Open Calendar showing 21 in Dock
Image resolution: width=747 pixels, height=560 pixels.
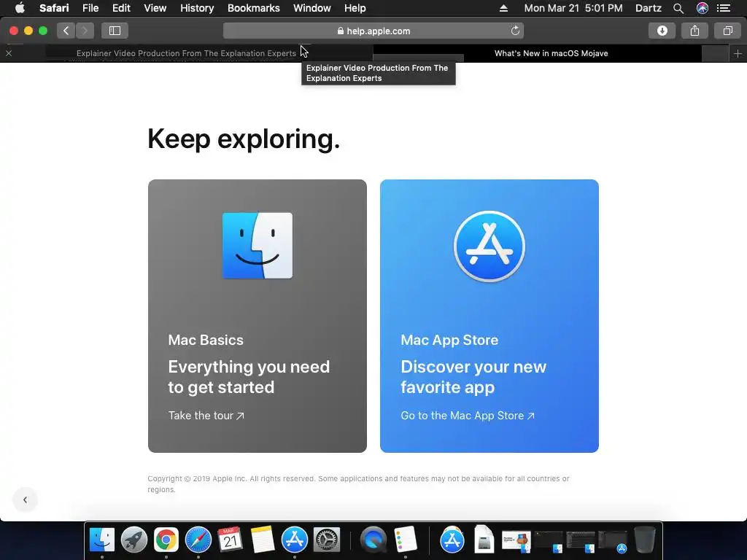(230, 540)
